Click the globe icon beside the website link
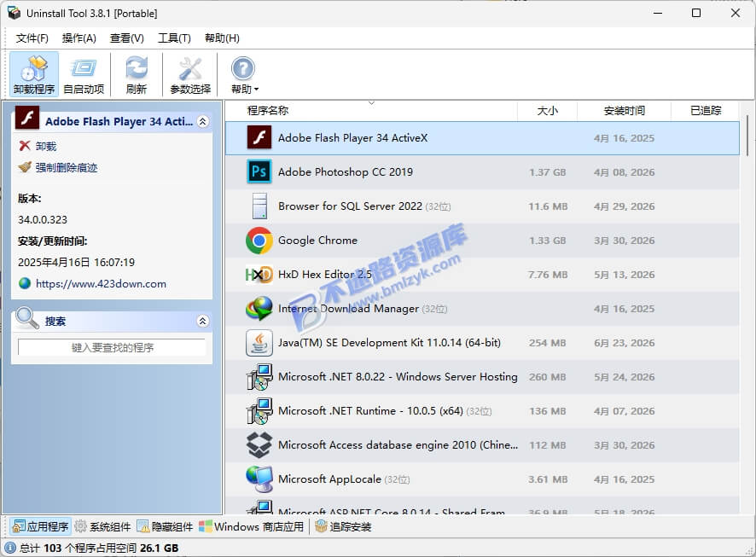 click(x=25, y=283)
